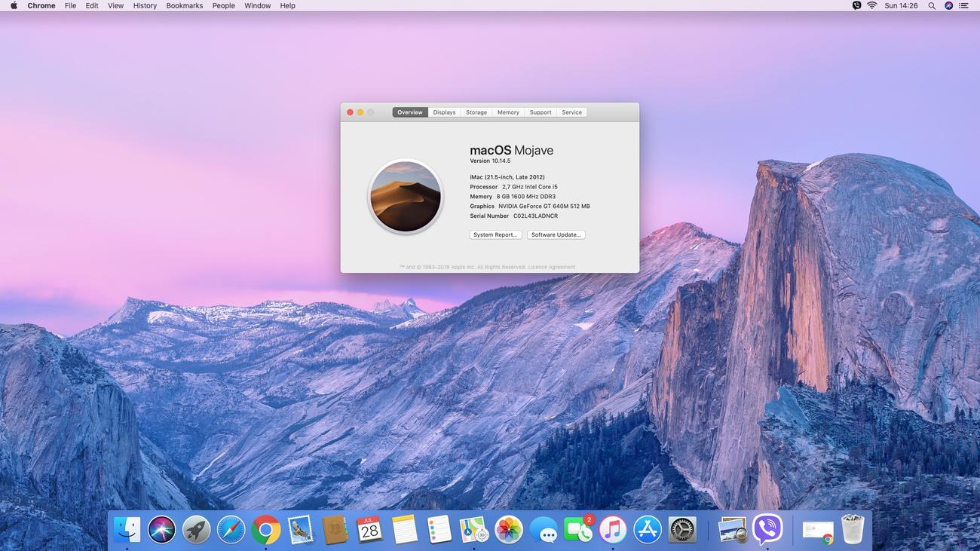Open Maps from the Dock
This screenshot has height=551, width=980.
point(473,530)
